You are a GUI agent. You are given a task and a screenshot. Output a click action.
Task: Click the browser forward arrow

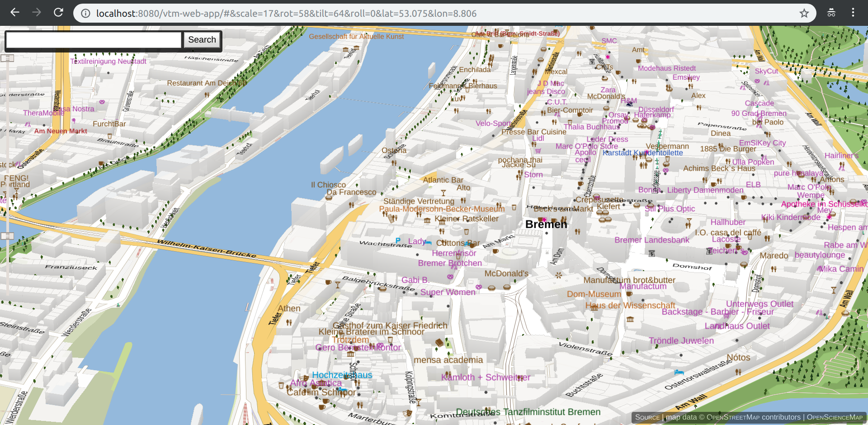(x=37, y=13)
